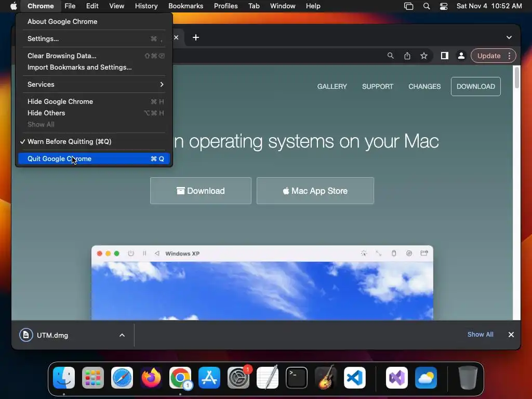
Task: Choose Hide Others menu item
Action: [94, 113]
